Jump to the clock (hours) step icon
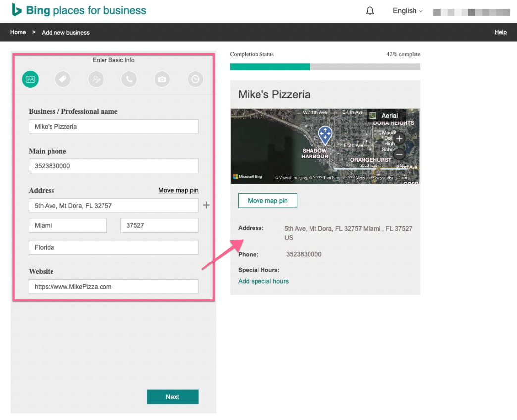 point(195,79)
